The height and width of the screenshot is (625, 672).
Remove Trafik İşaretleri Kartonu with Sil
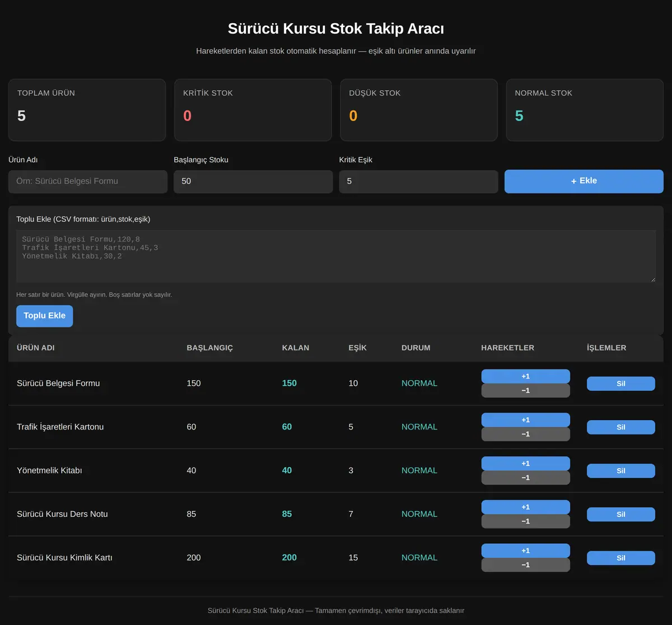pos(621,427)
